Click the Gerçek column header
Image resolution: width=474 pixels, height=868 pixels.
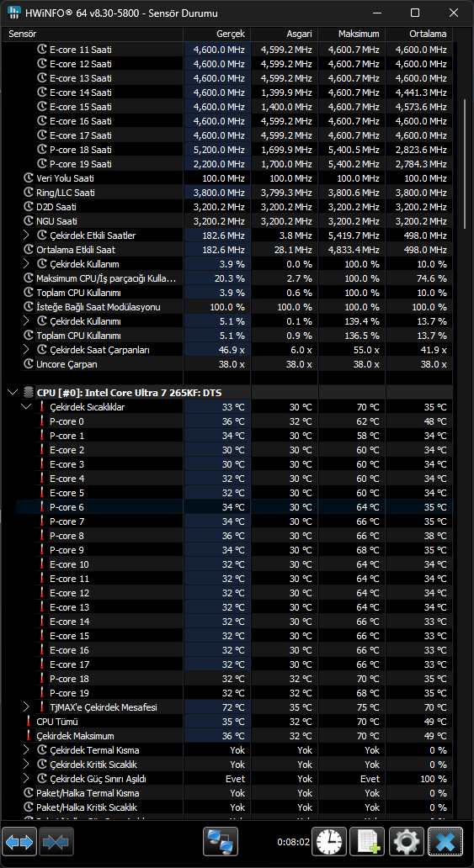coord(216,34)
